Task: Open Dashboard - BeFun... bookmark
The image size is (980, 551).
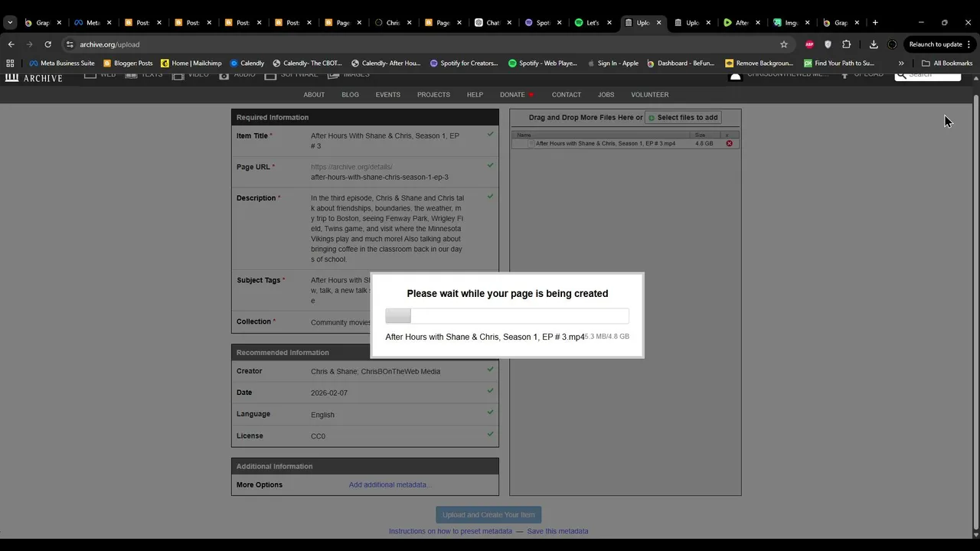Action: pos(681,63)
